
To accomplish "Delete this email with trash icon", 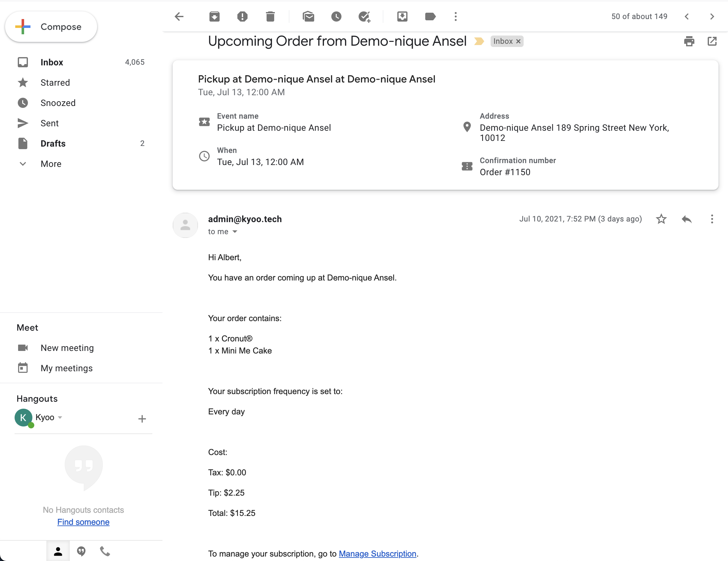I will click(270, 16).
